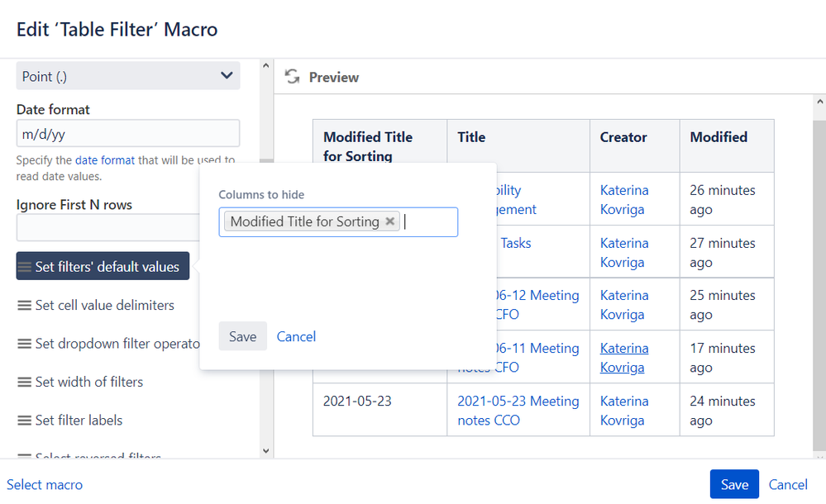
Task: Expand Set filter labels section
Action: click(x=79, y=421)
